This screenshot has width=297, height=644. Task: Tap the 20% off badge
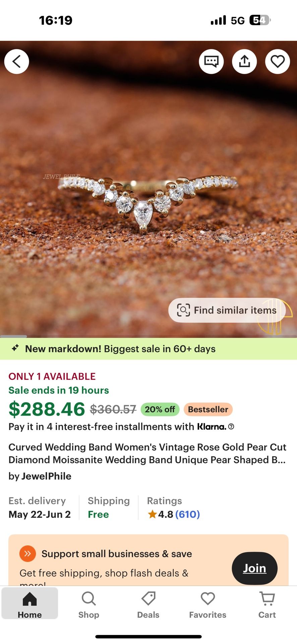tap(160, 409)
